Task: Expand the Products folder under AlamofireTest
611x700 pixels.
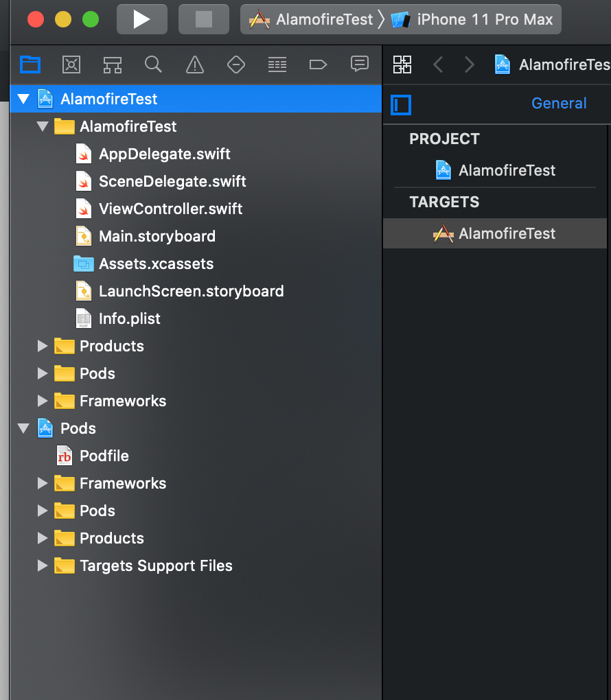Action: (x=43, y=346)
